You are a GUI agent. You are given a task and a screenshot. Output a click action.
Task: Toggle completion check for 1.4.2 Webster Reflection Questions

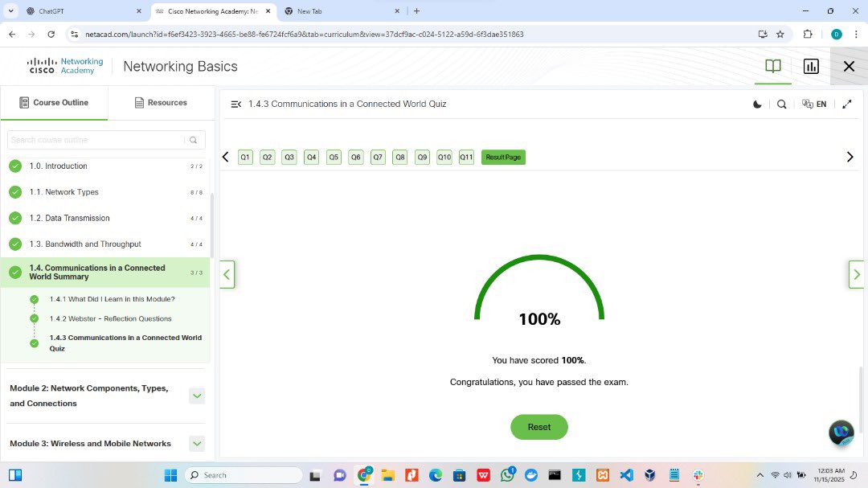point(34,318)
